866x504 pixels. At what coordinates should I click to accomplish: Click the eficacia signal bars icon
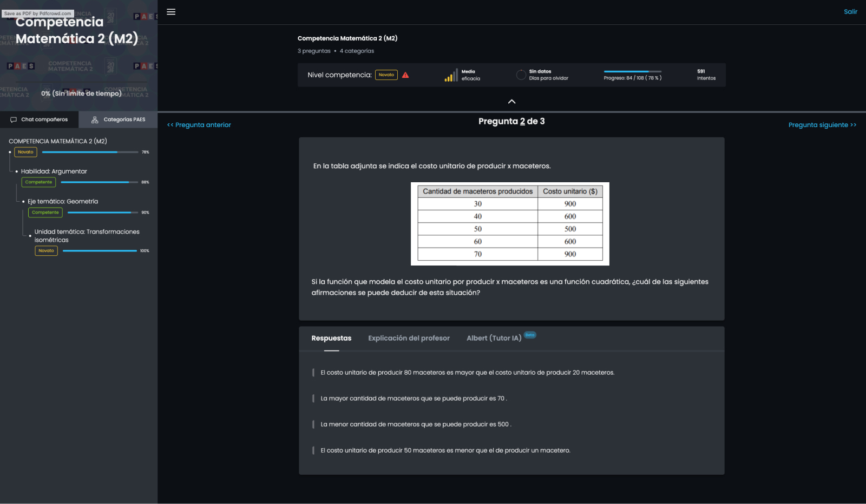click(450, 76)
